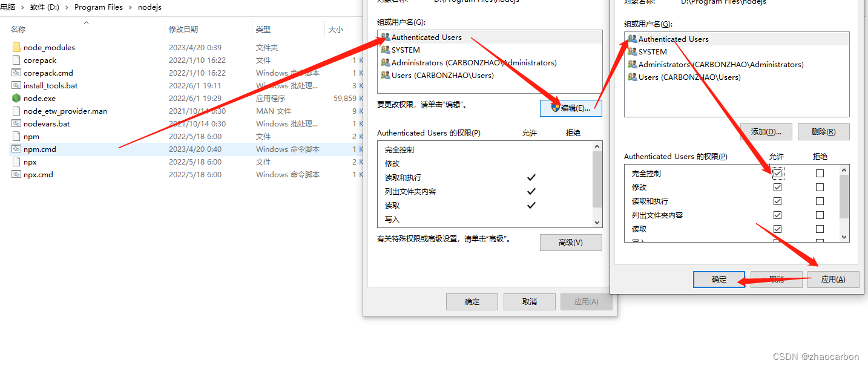The image size is (868, 366).
Task: Select the node_modules folder icon
Action: pyautogui.click(x=16, y=47)
